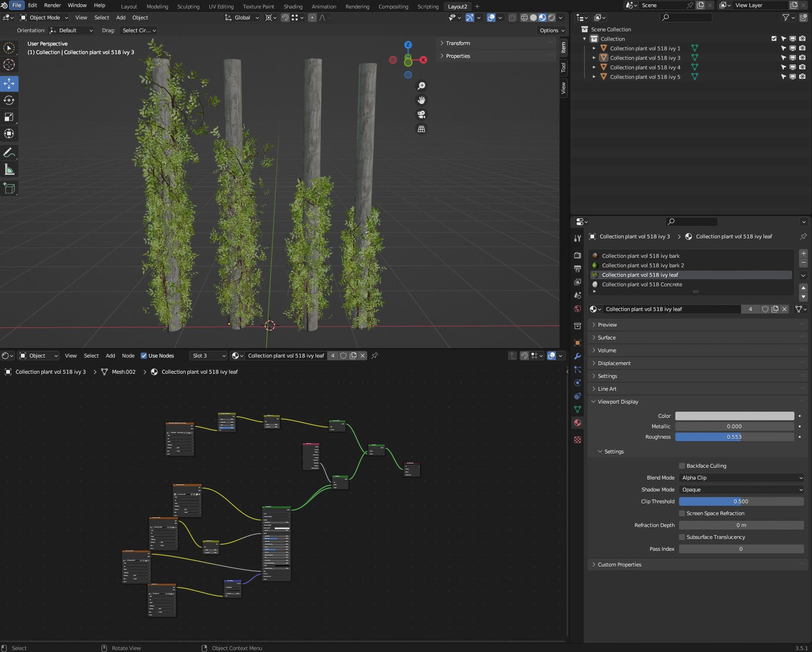
Task: Toggle snapping magnet in viewport header
Action: (285, 18)
